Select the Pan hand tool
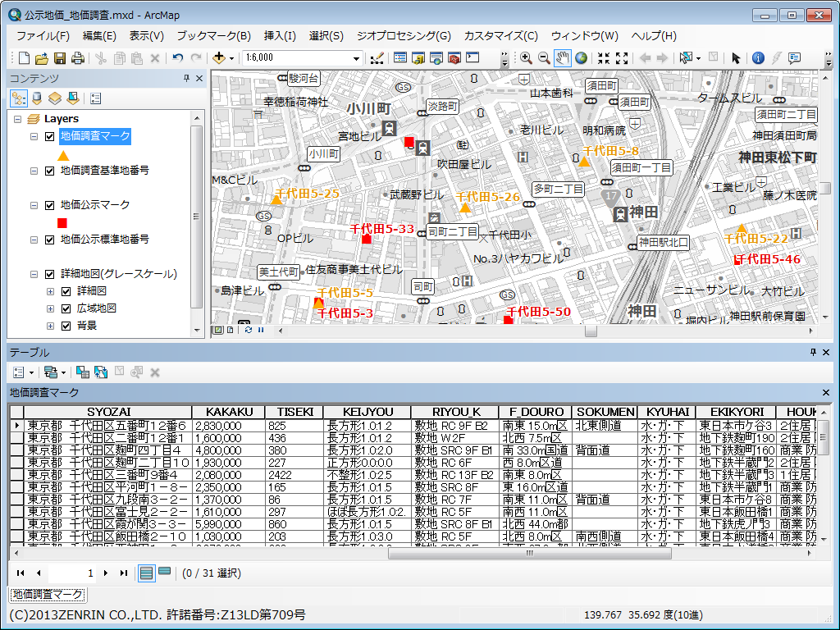This screenshot has height=630, width=840. pos(562,58)
